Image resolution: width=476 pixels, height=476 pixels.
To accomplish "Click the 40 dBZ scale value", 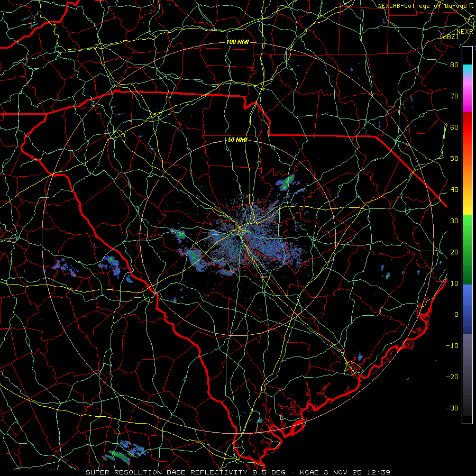I will coord(454,190).
